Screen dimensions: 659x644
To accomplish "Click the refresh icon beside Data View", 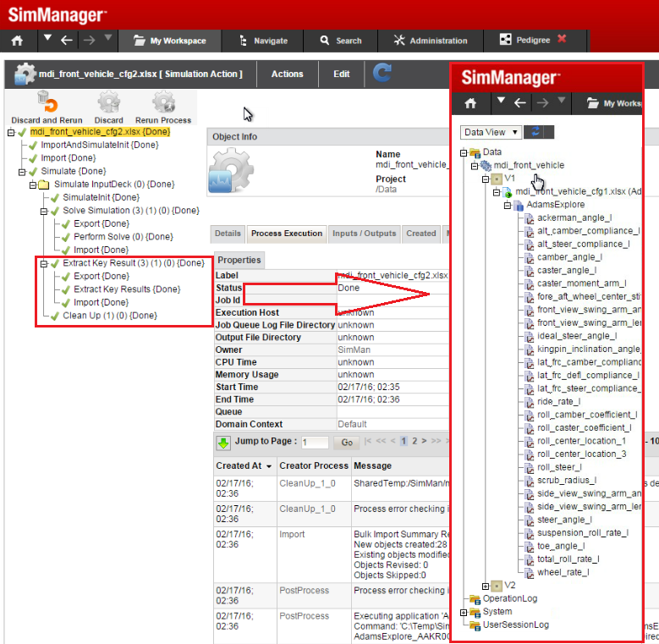I will click(535, 132).
